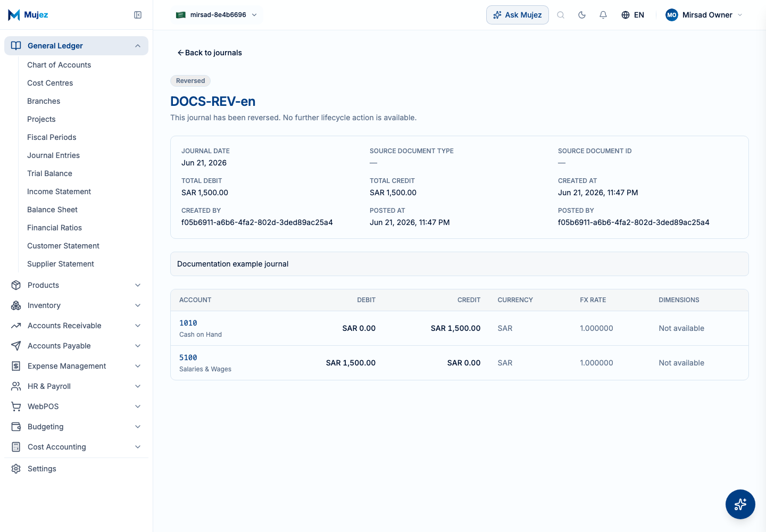This screenshot has width=766, height=532.
Task: Toggle dark mode moon icon
Action: click(x=582, y=15)
